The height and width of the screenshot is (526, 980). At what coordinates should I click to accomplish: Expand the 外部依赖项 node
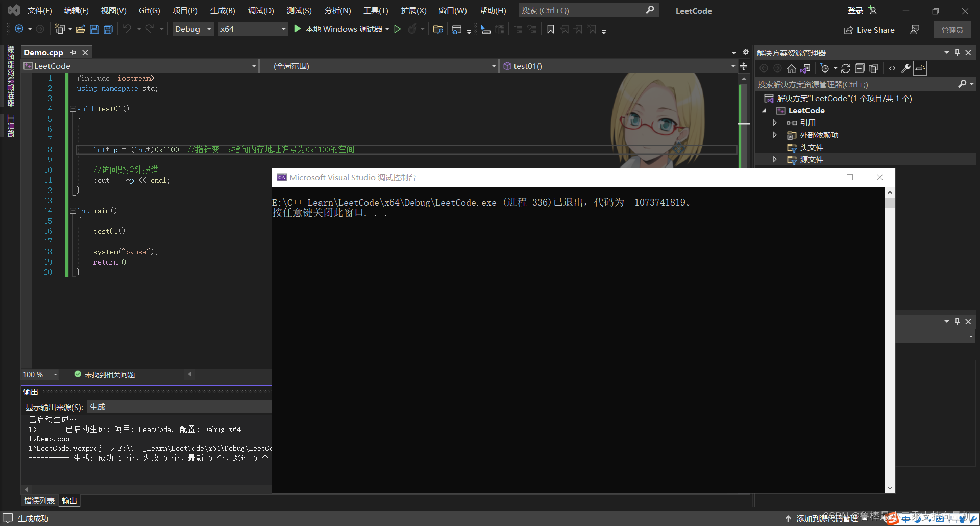coord(775,135)
